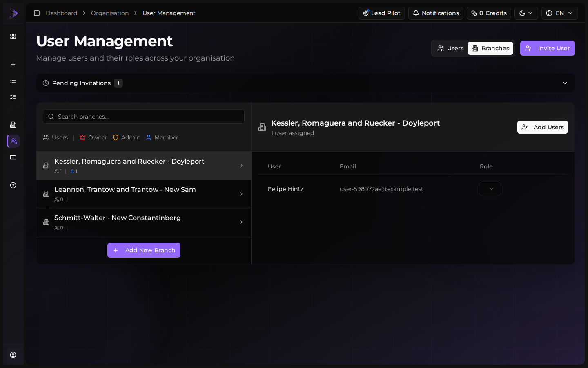Go to the Organisation breadcrumb
This screenshot has width=588, height=368.
click(x=110, y=13)
